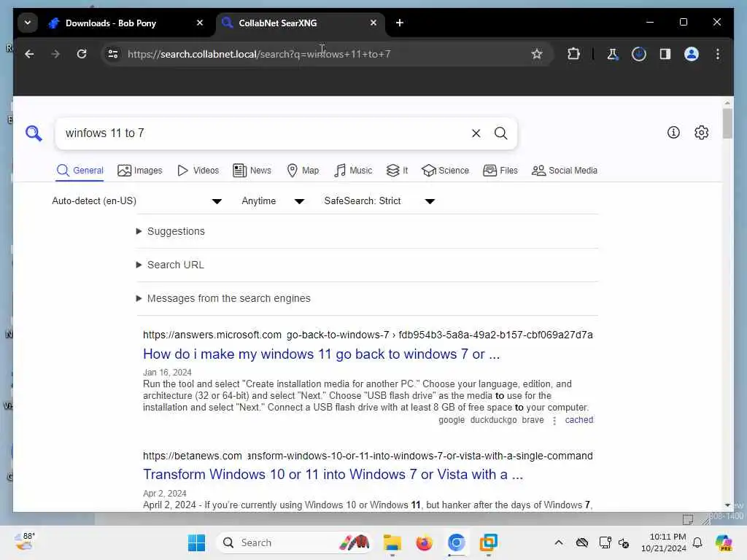Image resolution: width=747 pixels, height=560 pixels.
Task: Show hidden system tray icons
Action: point(559,542)
